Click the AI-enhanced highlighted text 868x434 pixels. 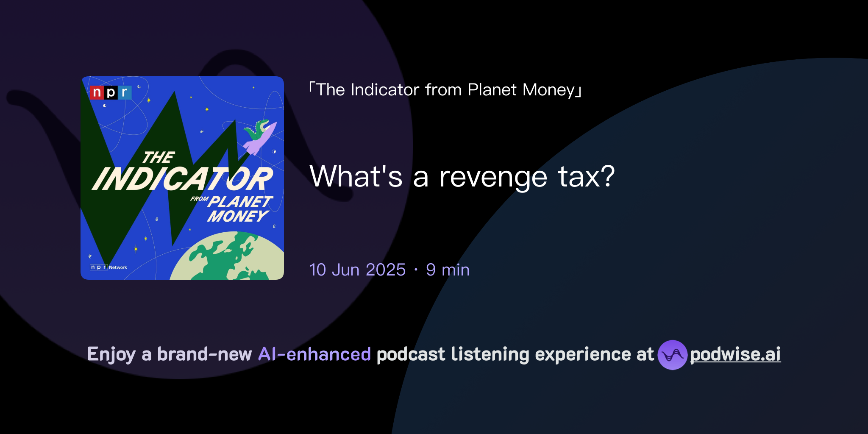click(x=314, y=354)
